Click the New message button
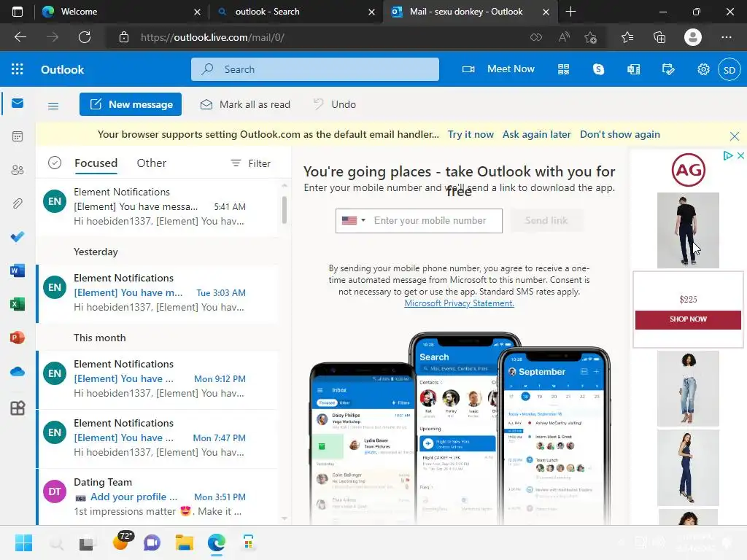 tap(131, 104)
